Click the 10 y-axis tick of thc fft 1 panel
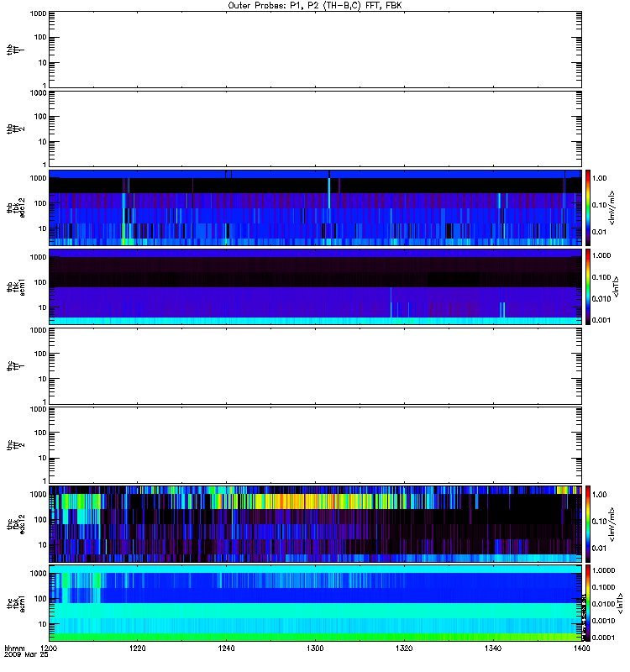The image size is (630, 672). [43, 380]
